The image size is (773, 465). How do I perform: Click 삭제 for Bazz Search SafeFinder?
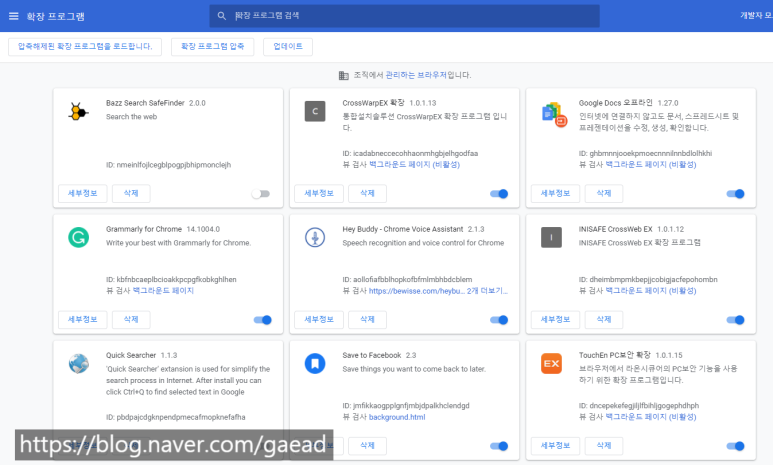pos(131,193)
